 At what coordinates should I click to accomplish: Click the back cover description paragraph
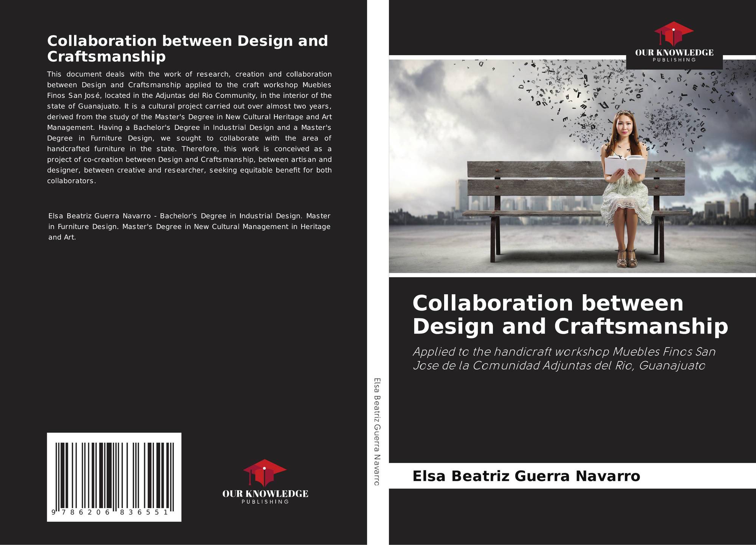(x=189, y=127)
